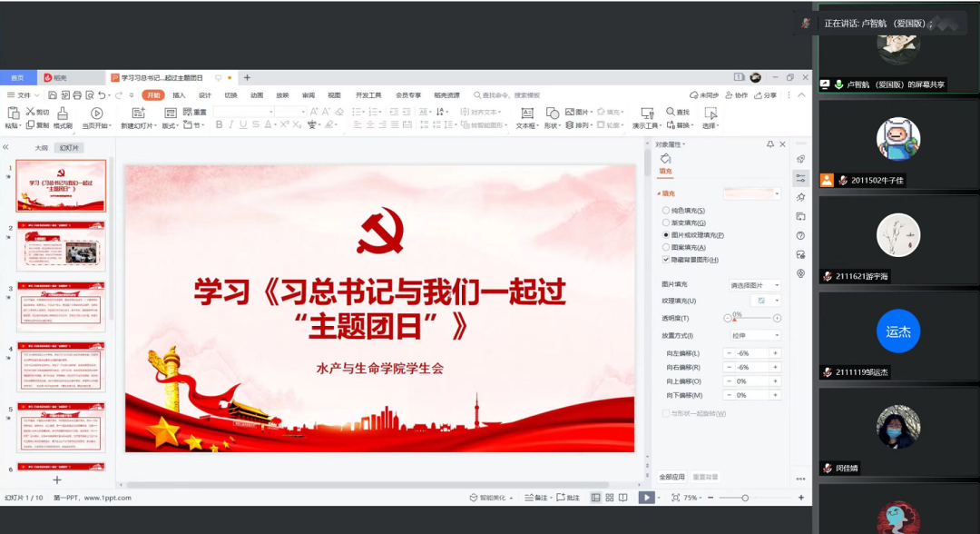Open the 放映 (Slide Show) tab
980x534 pixels.
(284, 94)
